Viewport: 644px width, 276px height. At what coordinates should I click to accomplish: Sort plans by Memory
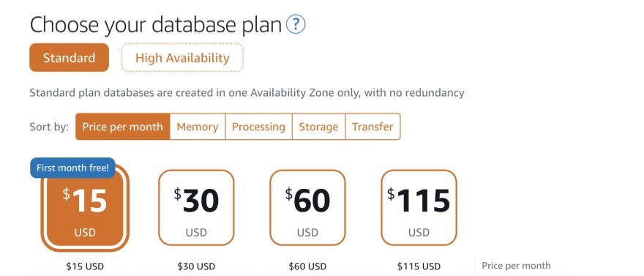pos(198,127)
